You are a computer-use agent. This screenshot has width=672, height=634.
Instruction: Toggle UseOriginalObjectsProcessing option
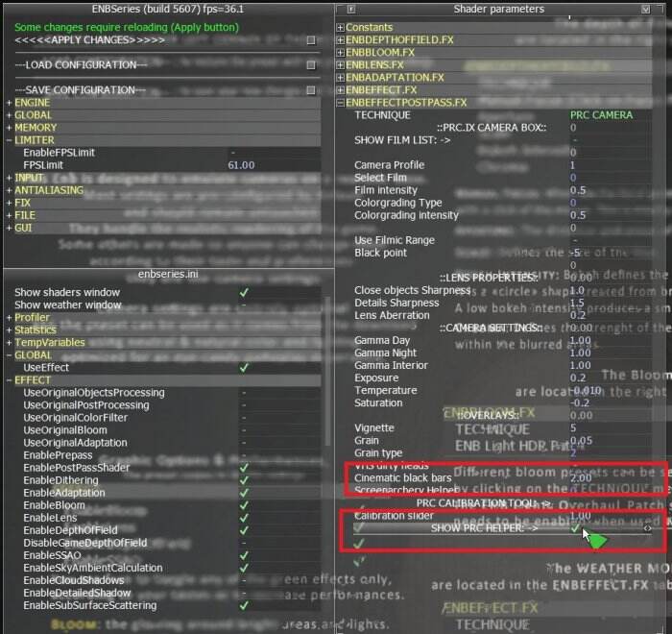(244, 393)
